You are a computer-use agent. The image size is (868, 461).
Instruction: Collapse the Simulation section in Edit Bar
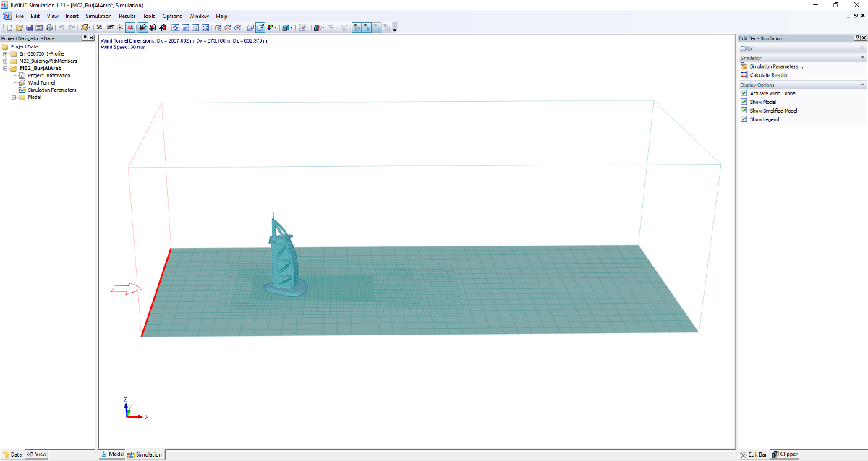pos(862,57)
